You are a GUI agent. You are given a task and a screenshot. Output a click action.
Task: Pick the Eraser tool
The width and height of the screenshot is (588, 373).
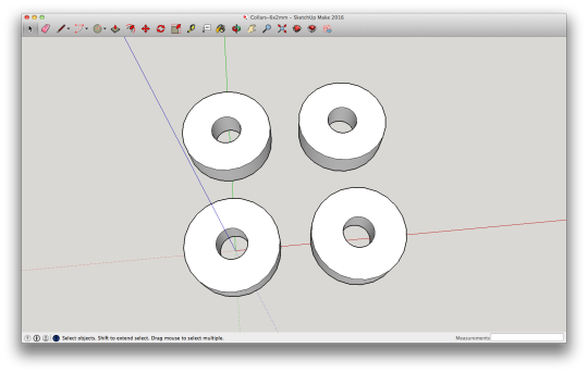pos(45,29)
